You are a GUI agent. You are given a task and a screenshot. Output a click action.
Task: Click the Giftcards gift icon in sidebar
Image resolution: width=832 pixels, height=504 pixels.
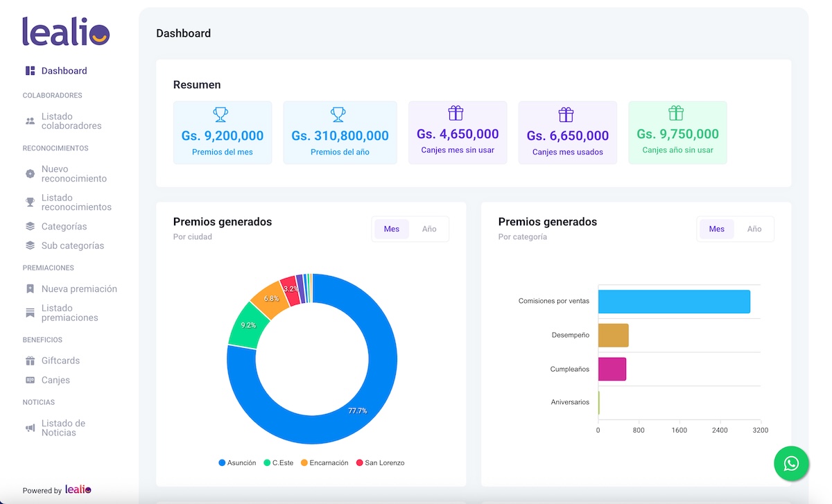pyautogui.click(x=30, y=360)
